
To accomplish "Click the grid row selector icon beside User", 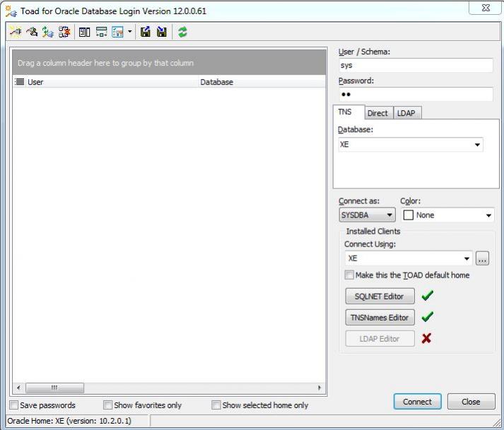I will click(19, 82).
